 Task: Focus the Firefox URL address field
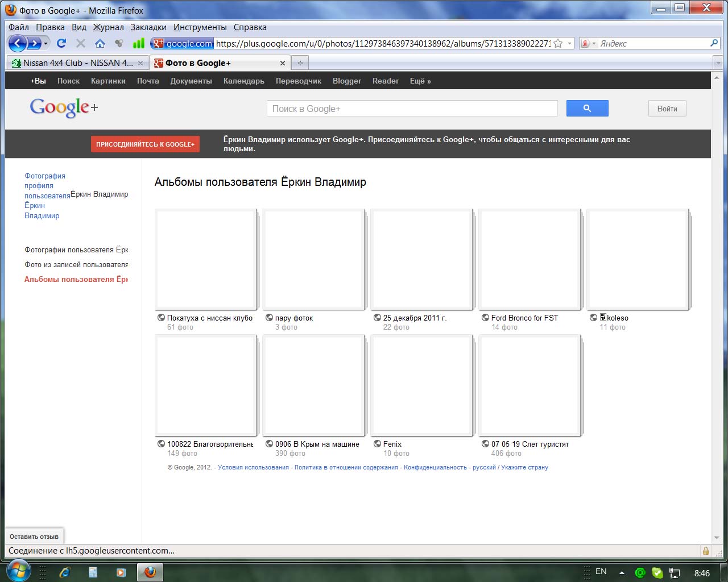click(x=382, y=43)
